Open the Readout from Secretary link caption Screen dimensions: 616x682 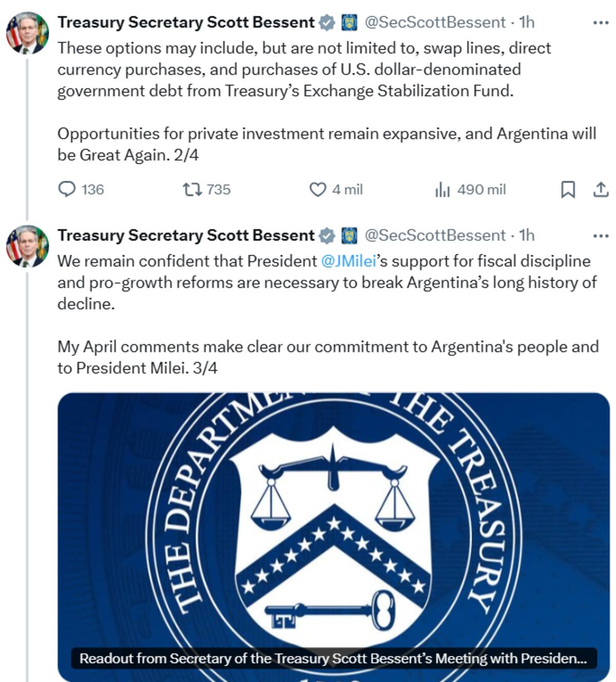click(x=333, y=658)
